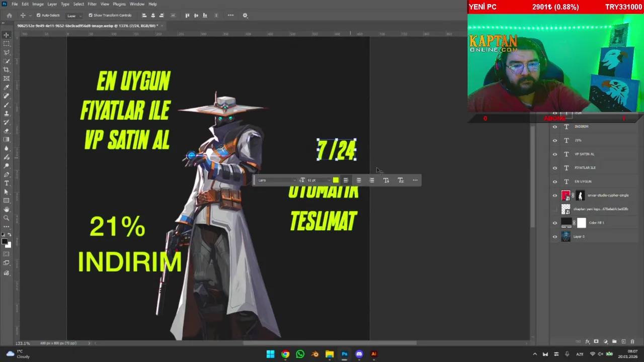The image size is (644, 362).
Task: Center align text in floating text bar
Action: (359, 180)
